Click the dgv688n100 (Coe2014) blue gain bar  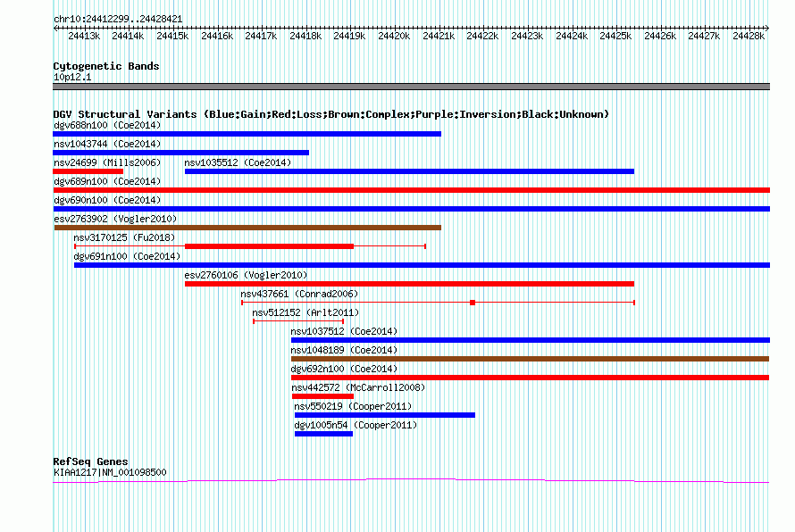pos(247,134)
